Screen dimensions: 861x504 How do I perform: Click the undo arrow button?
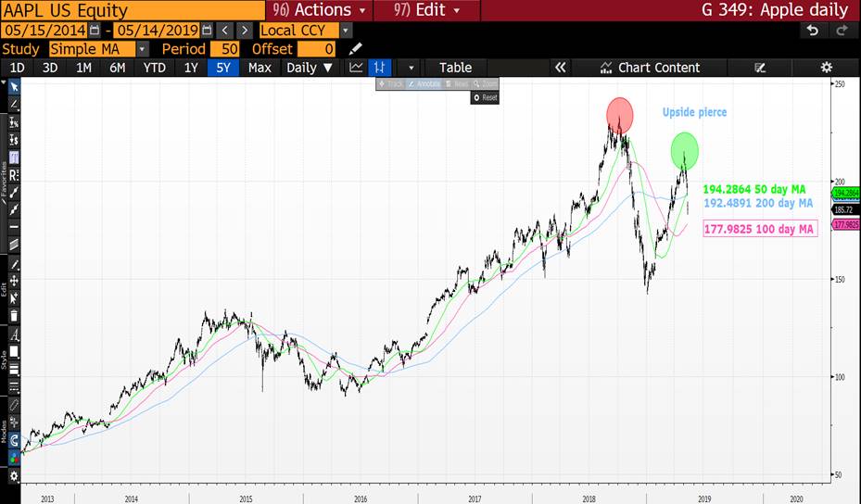tap(813, 31)
